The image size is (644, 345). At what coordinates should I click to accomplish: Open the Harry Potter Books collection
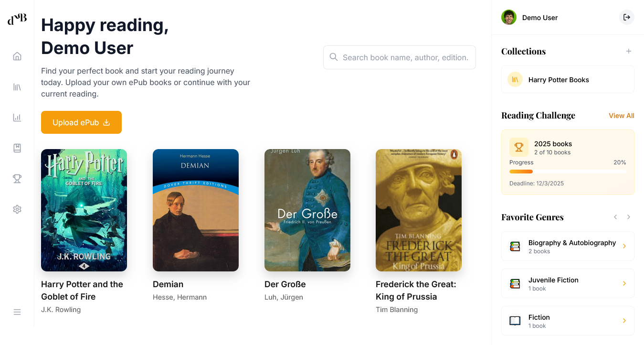tap(568, 79)
